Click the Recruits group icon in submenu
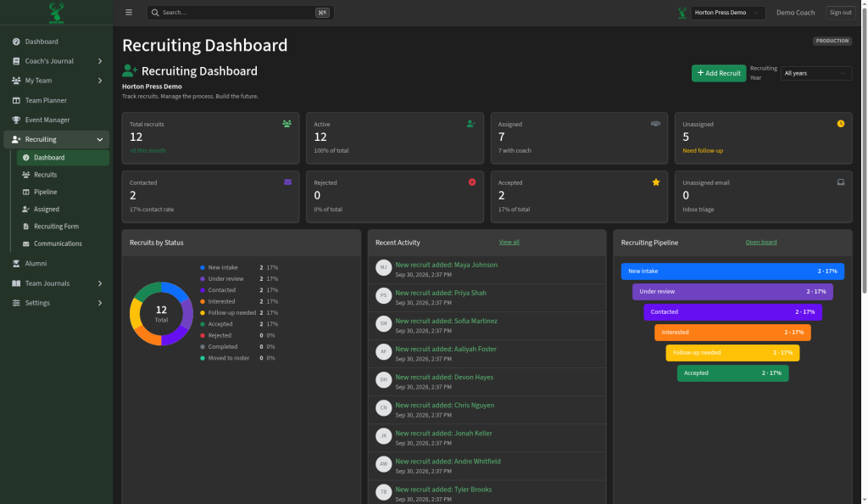 pyautogui.click(x=25, y=175)
